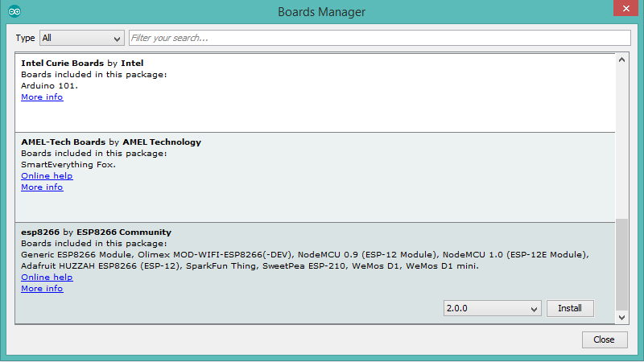Click the scrollbar down arrow

tap(621, 318)
